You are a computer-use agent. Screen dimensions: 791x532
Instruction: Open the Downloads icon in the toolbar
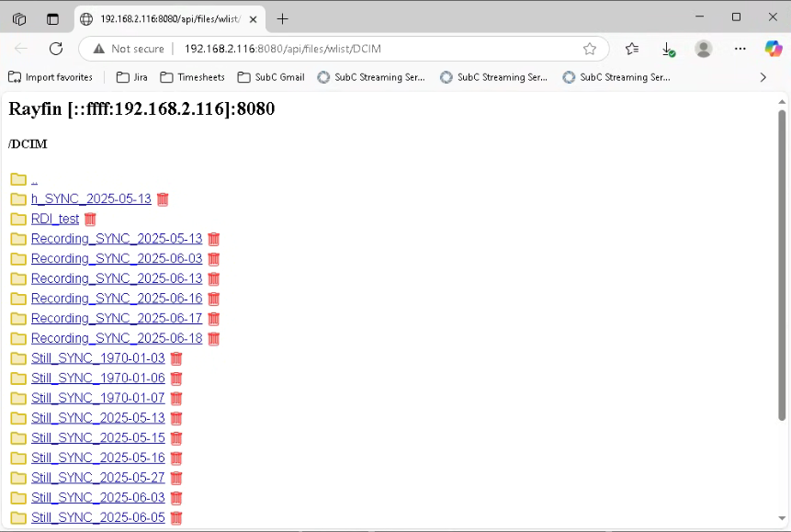tap(668, 49)
